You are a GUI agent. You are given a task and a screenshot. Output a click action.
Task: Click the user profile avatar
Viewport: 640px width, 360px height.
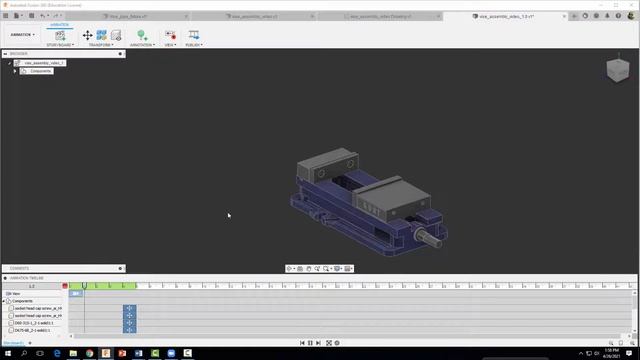(x=631, y=16)
